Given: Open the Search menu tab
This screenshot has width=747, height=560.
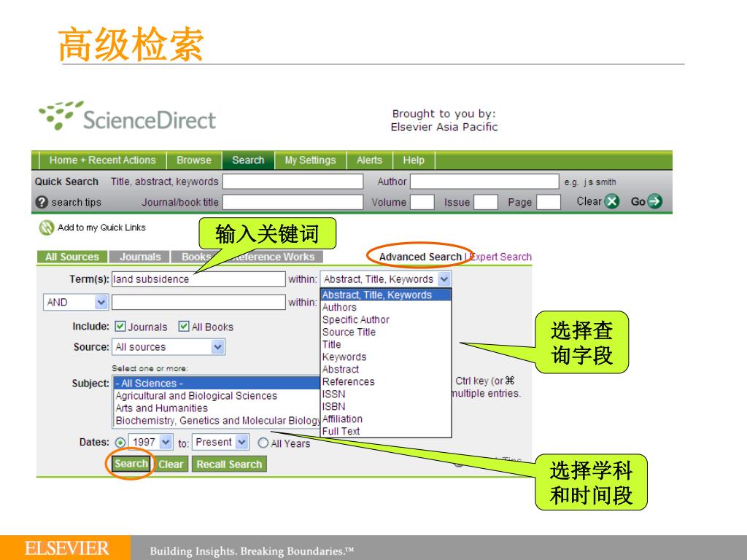Looking at the screenshot, I should point(248,160).
